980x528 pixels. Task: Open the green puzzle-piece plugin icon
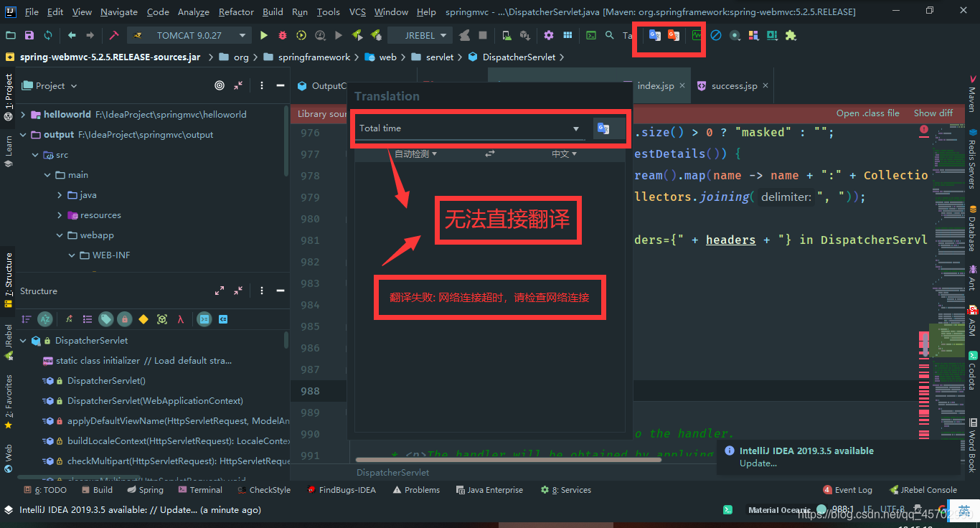[791, 35]
